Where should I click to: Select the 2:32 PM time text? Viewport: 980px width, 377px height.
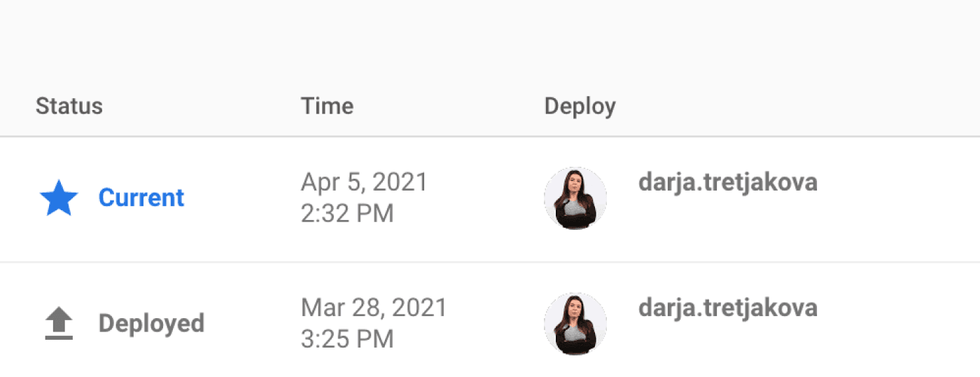(347, 214)
